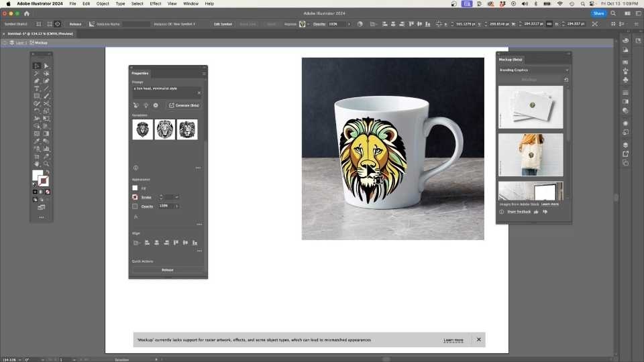The image size is (644, 362).
Task: Click the thumbs up feedback icon
Action: click(x=536, y=212)
